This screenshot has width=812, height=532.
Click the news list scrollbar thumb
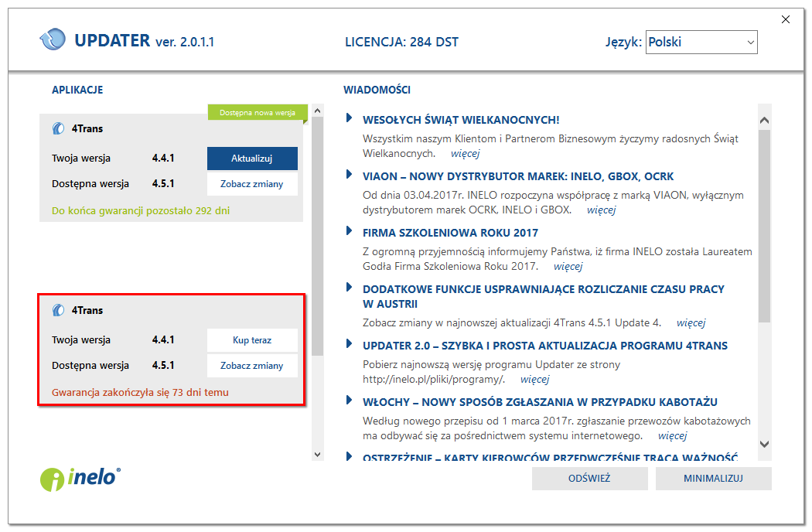coord(764,226)
